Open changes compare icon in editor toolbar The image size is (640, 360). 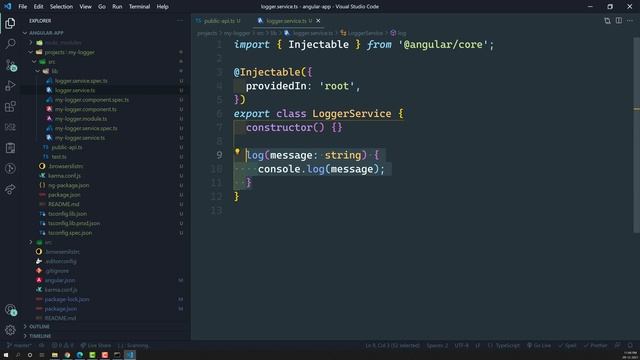pos(607,20)
